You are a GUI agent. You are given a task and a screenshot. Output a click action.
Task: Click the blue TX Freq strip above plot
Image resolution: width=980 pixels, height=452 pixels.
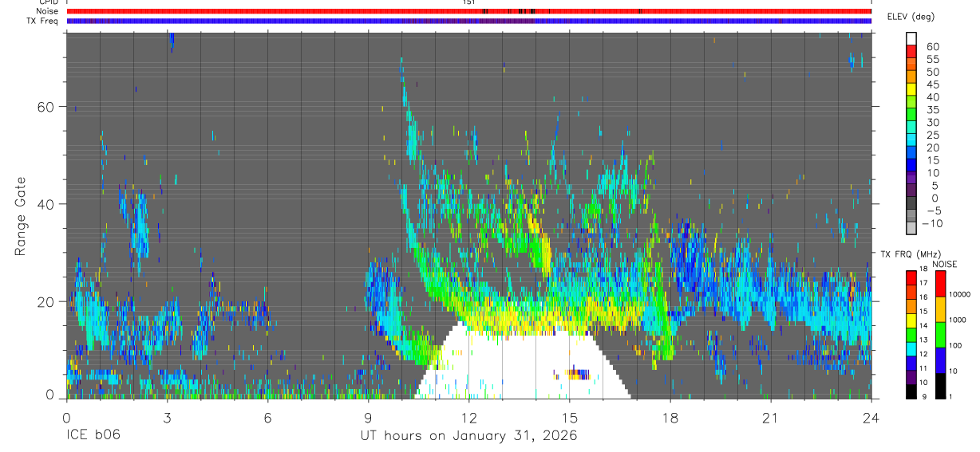[469, 21]
